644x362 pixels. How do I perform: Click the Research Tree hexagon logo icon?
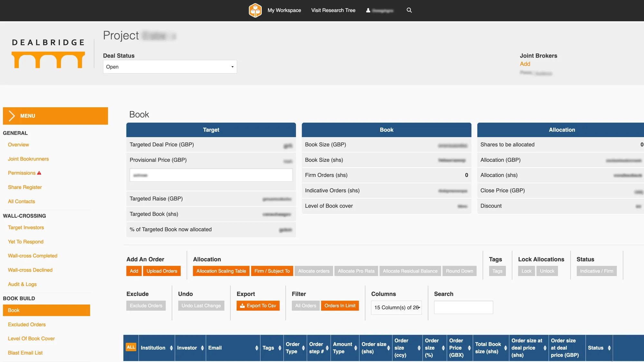click(x=255, y=10)
